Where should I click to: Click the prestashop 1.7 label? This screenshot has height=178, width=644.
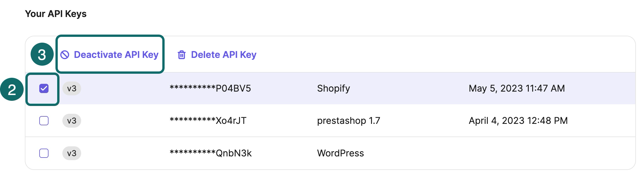[349, 121]
